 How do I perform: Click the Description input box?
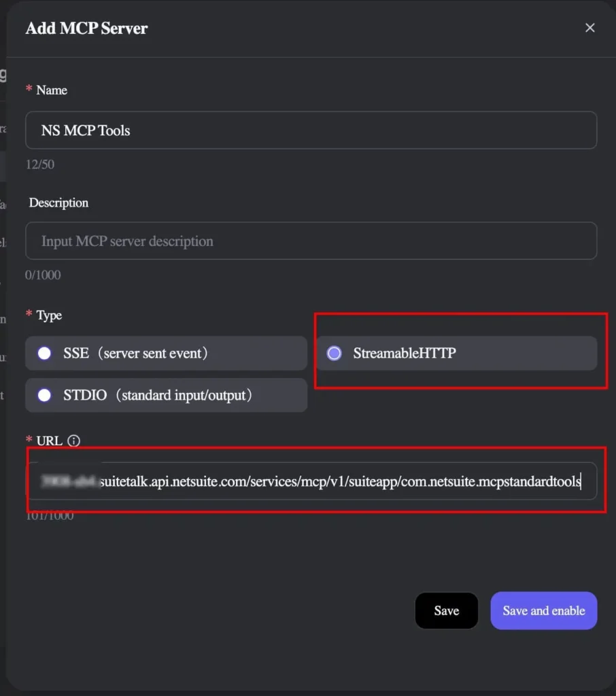(x=311, y=241)
